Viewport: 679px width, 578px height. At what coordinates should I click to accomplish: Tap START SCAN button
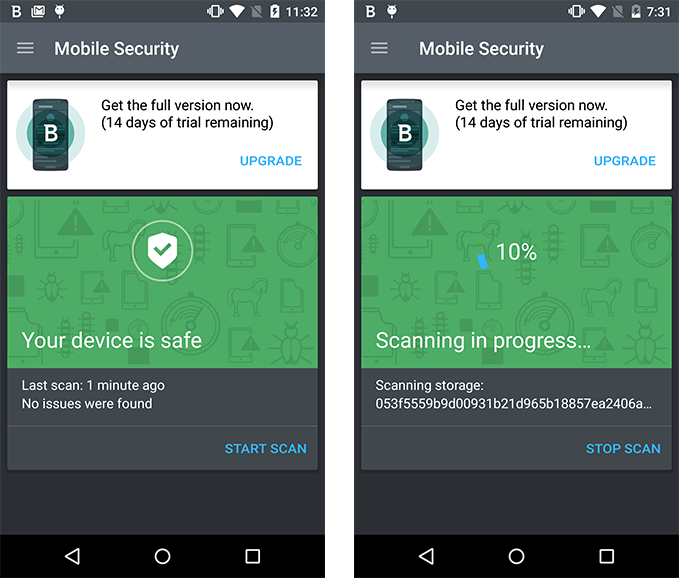[265, 449]
